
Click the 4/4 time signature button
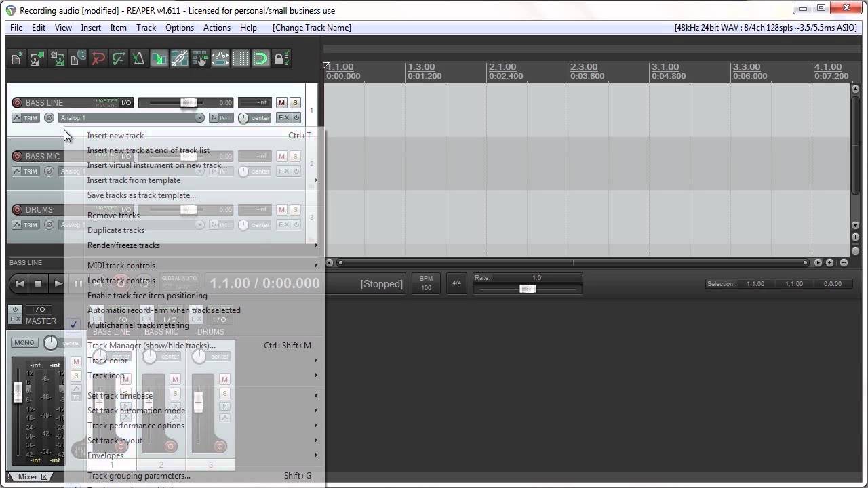pyautogui.click(x=456, y=283)
